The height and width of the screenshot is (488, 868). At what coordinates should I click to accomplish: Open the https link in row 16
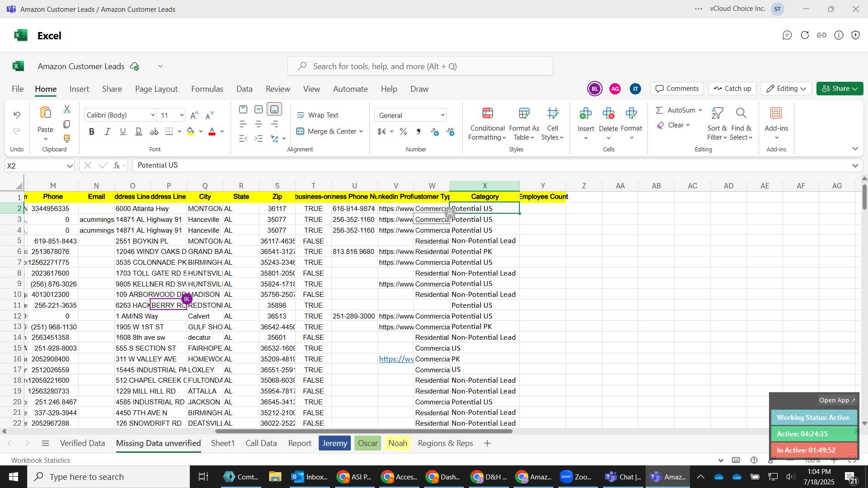pyautogui.click(x=396, y=359)
